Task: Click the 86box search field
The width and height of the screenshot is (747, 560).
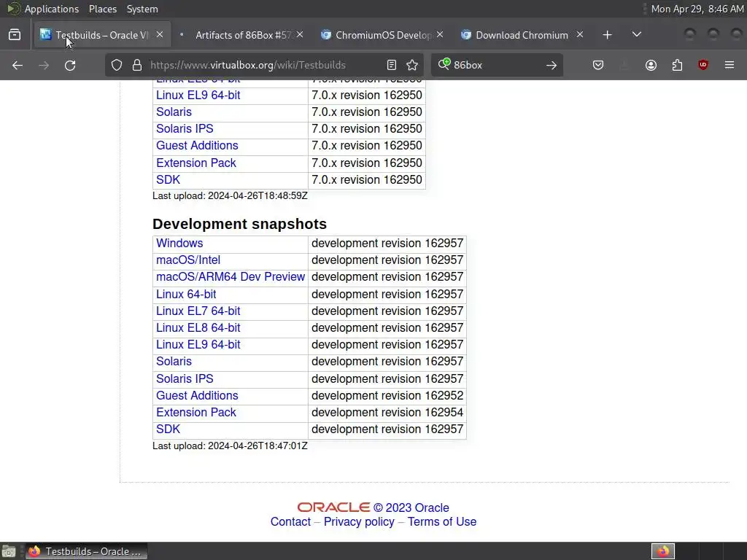Action: click(x=495, y=65)
